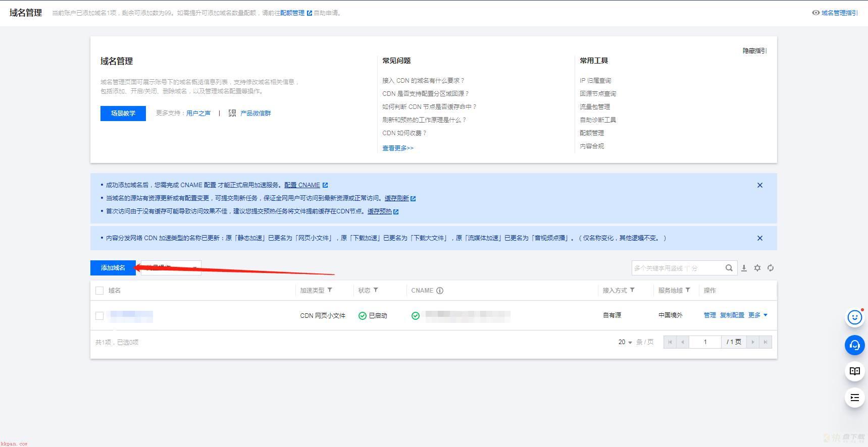The image size is (868, 447).
Task: Open FAQ CDN 如何收费
Action: [404, 133]
